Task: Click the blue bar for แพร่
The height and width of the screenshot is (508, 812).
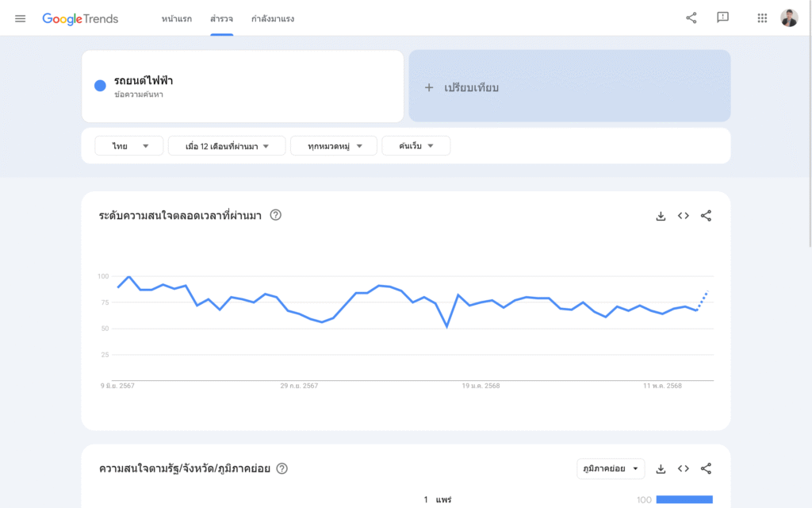Action: (684, 500)
